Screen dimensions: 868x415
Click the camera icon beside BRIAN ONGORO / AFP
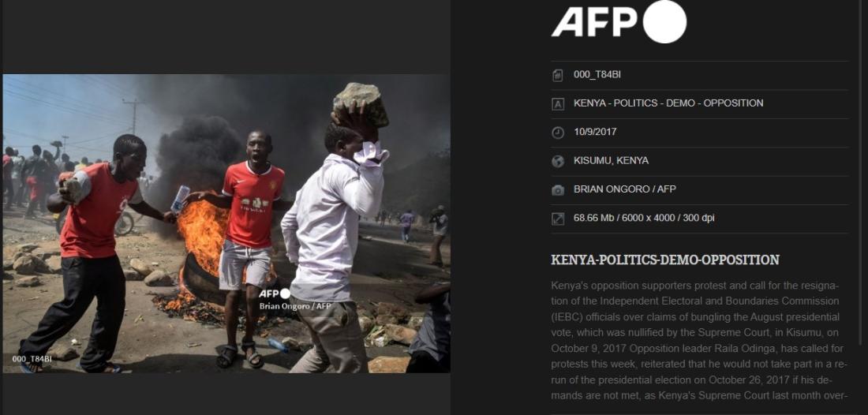click(558, 190)
